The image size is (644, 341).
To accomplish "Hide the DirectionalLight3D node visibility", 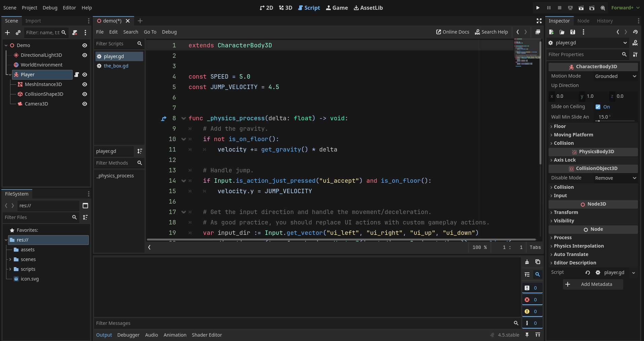I will (85, 55).
